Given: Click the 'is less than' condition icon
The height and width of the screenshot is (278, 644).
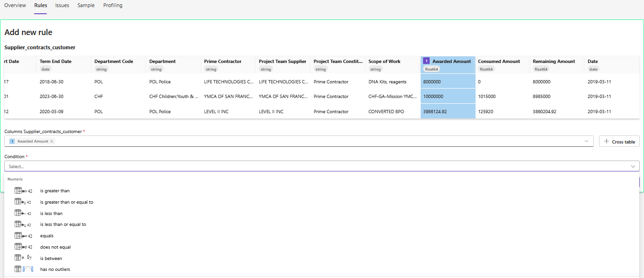Looking at the screenshot, I should coord(23,214).
